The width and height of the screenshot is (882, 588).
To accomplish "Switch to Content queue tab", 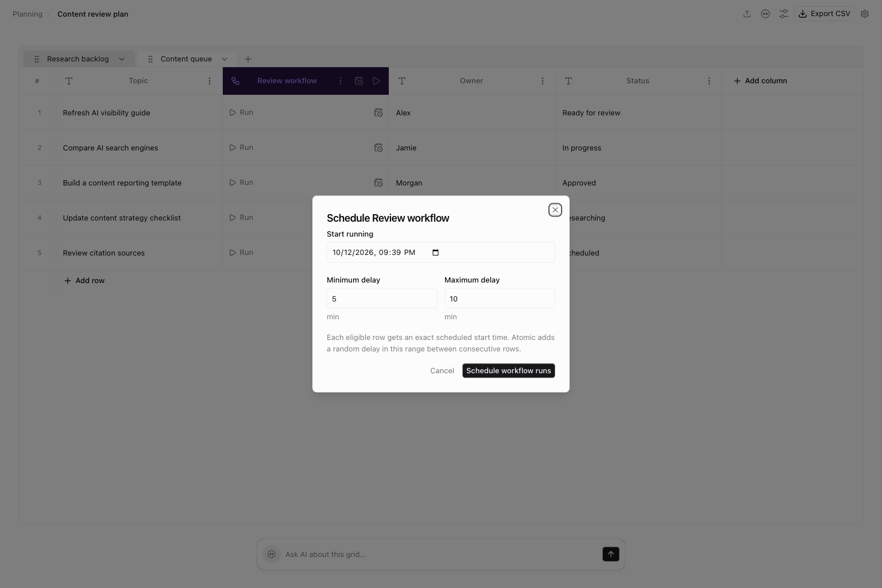I will pos(186,59).
